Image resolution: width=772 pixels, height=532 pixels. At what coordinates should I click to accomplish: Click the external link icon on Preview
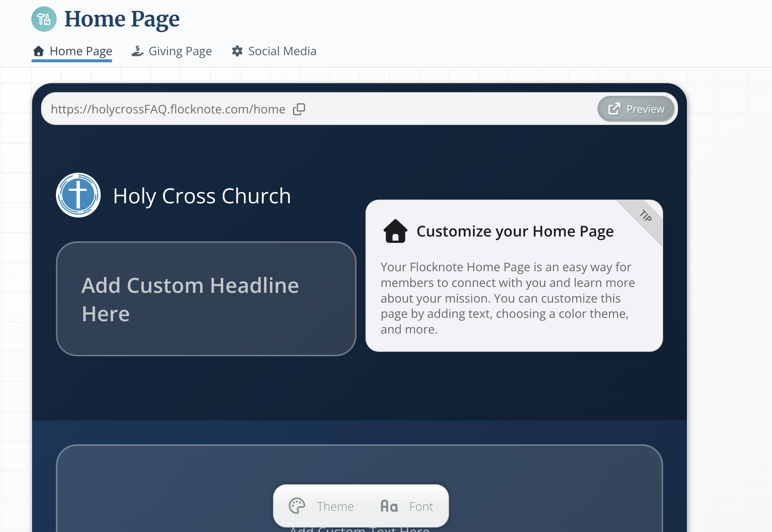pyautogui.click(x=614, y=109)
